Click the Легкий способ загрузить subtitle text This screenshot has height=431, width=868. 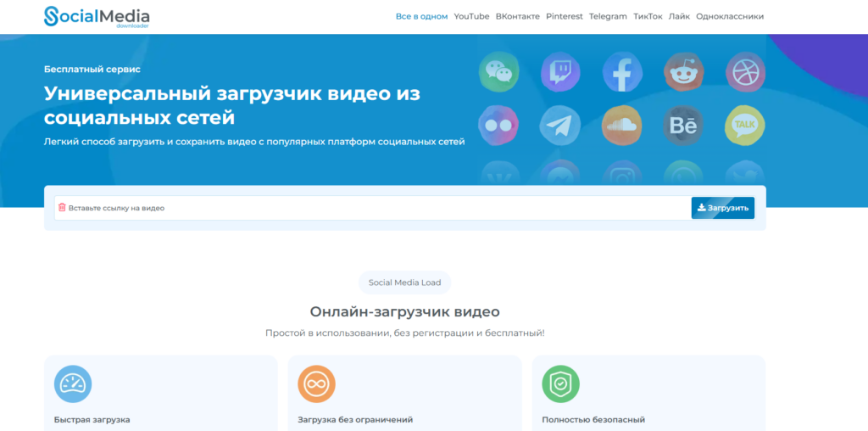(254, 142)
